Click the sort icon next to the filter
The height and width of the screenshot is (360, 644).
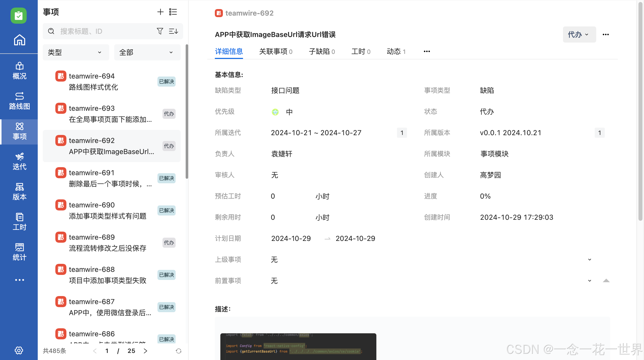click(173, 31)
